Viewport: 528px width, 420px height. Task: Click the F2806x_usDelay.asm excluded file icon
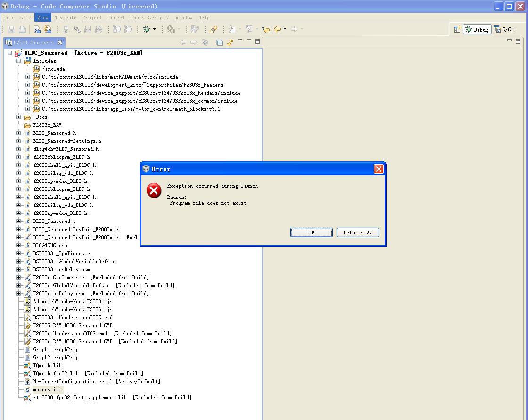[x=28, y=293]
